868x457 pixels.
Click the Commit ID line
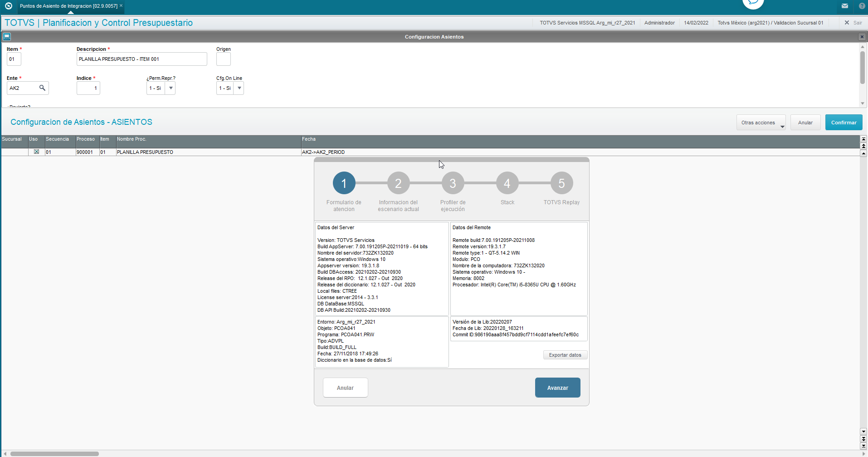tap(516, 334)
